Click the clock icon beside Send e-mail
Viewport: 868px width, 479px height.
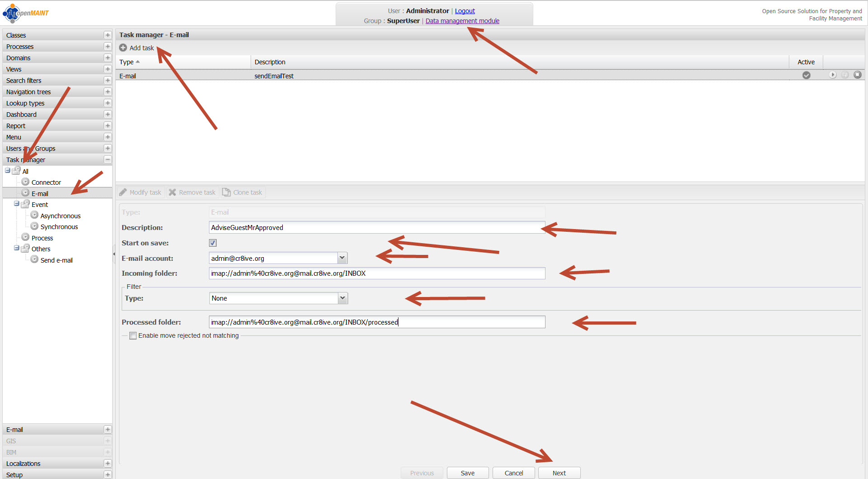[34, 260]
